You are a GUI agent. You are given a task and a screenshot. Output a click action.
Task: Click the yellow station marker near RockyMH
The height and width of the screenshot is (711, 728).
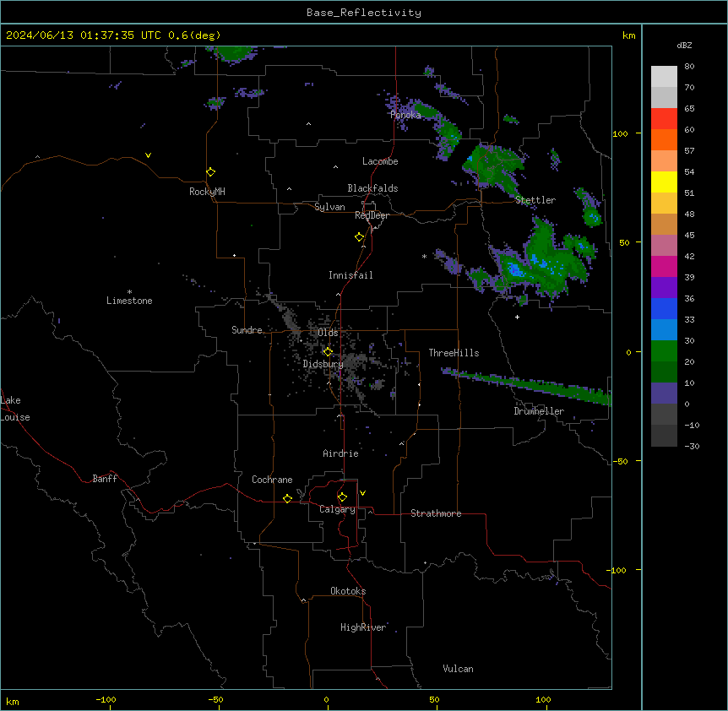click(210, 171)
